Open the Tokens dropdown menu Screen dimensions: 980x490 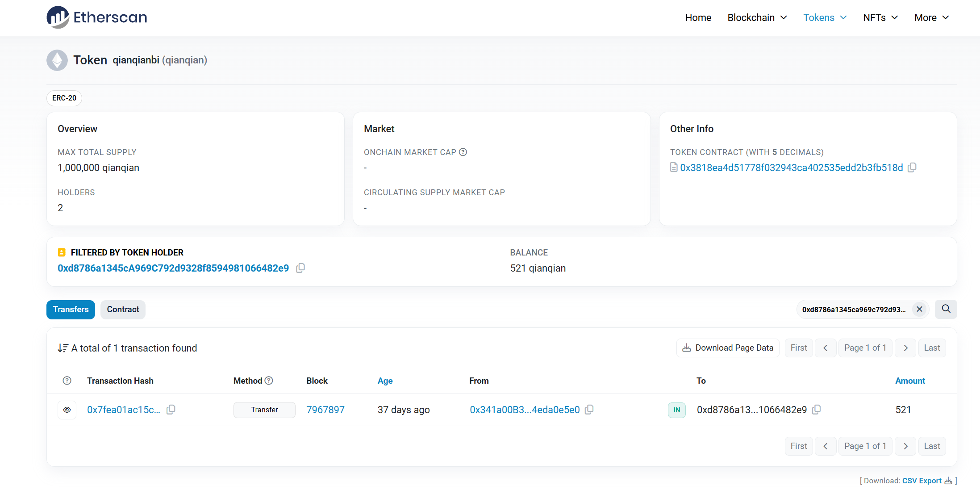tap(825, 17)
